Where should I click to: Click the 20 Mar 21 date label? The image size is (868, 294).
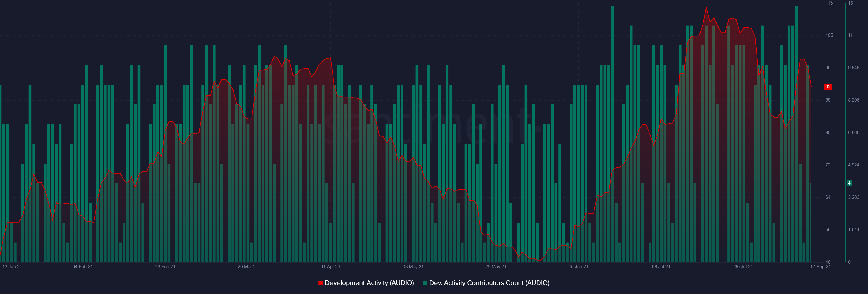(x=248, y=267)
